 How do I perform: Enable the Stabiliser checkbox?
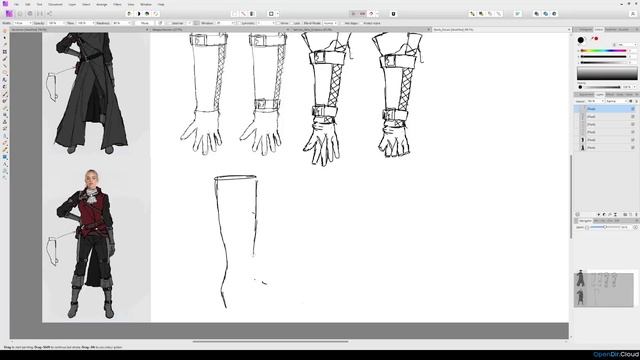pyautogui.click(x=169, y=23)
